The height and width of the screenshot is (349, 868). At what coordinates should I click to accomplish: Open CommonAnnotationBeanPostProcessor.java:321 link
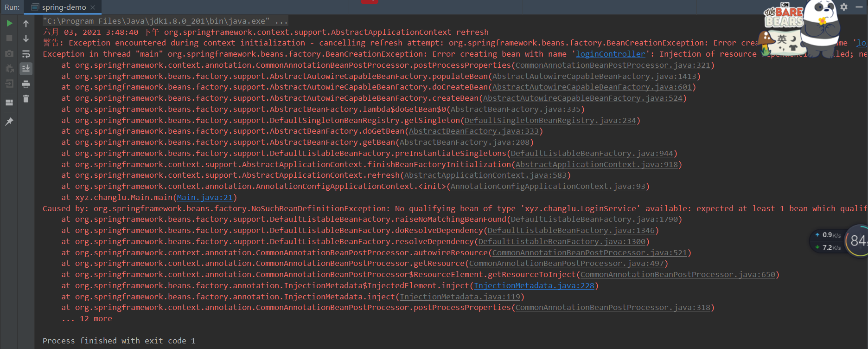[x=613, y=65]
